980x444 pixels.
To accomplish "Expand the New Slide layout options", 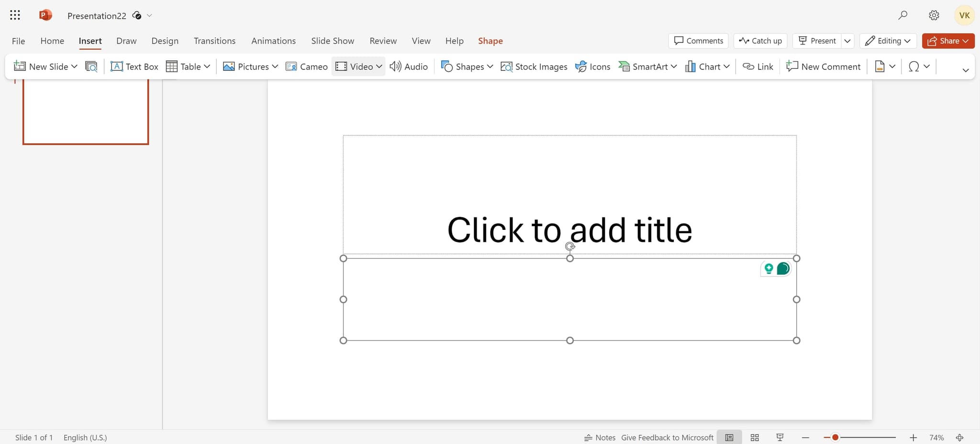I will [x=74, y=66].
